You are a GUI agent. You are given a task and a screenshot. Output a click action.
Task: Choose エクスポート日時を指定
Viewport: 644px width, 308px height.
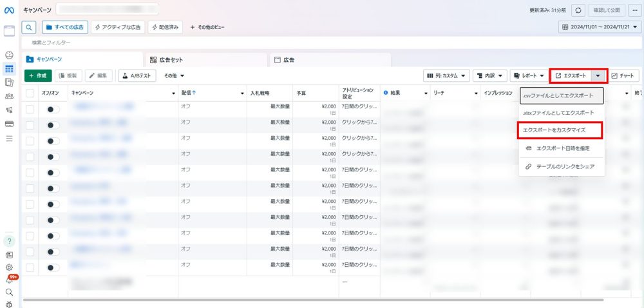(562, 148)
